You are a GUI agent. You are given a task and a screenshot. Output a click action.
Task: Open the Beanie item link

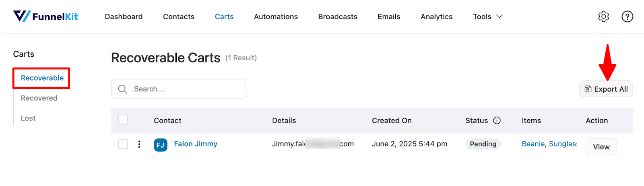tap(533, 144)
